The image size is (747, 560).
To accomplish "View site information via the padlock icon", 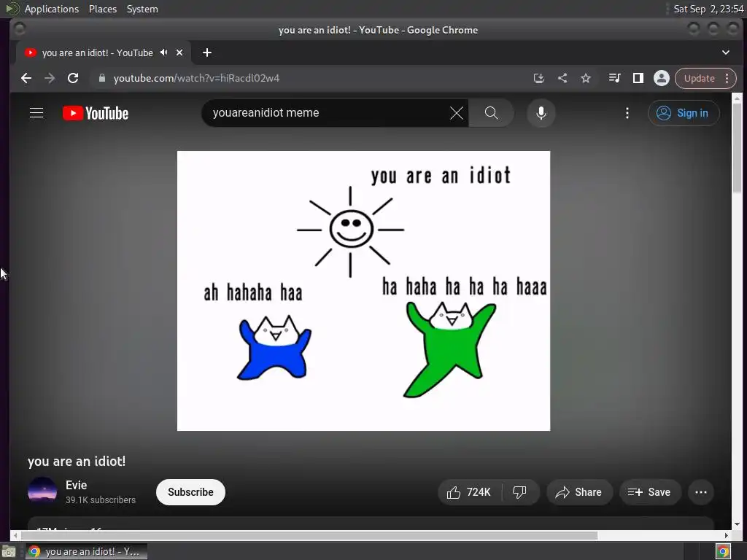I will (101, 78).
